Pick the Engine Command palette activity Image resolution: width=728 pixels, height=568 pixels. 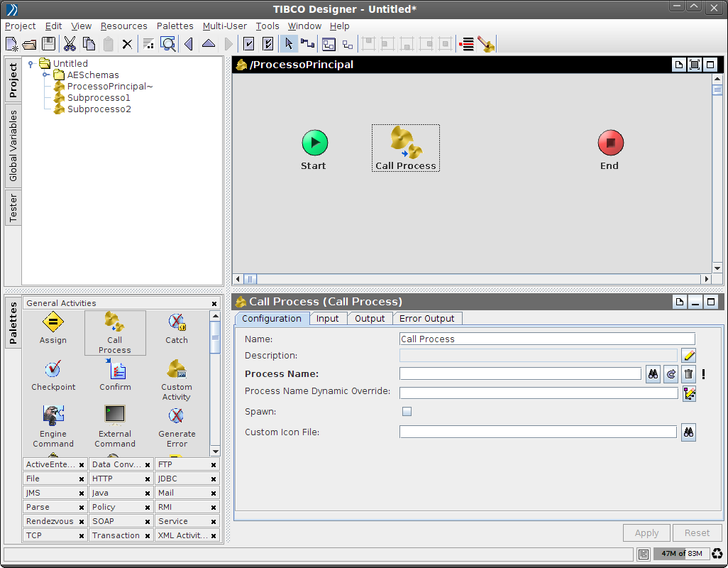(53, 426)
